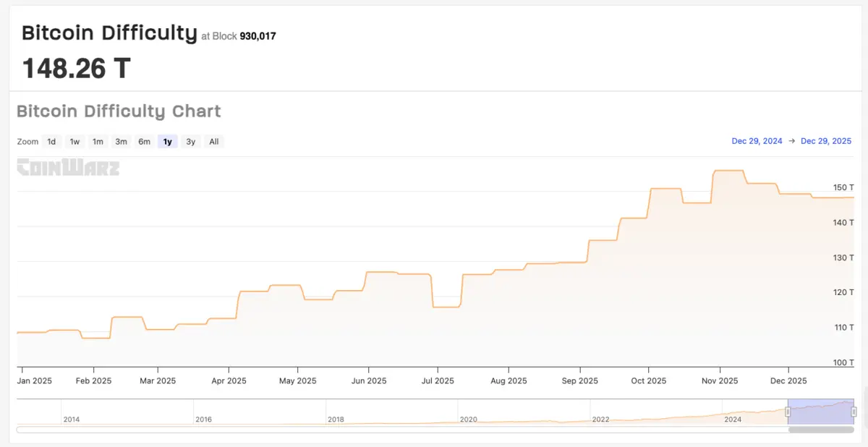Viewport: 868px width, 447px height.
Task: Open the Dec 29, 2024 start date picker
Action: 757,141
